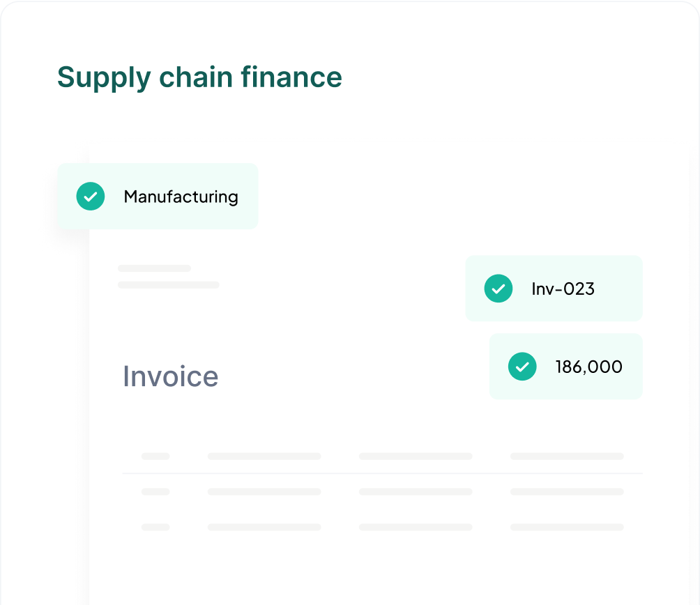
Task: Click the green checkmark beside 186,000
Action: pyautogui.click(x=522, y=367)
